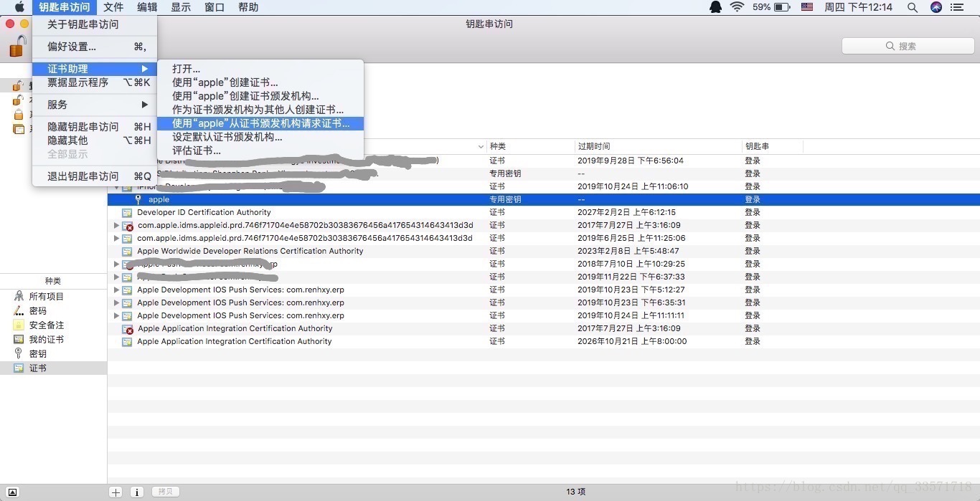Sort by the 钥匙串 column header
The image size is (980, 501).
point(773,146)
